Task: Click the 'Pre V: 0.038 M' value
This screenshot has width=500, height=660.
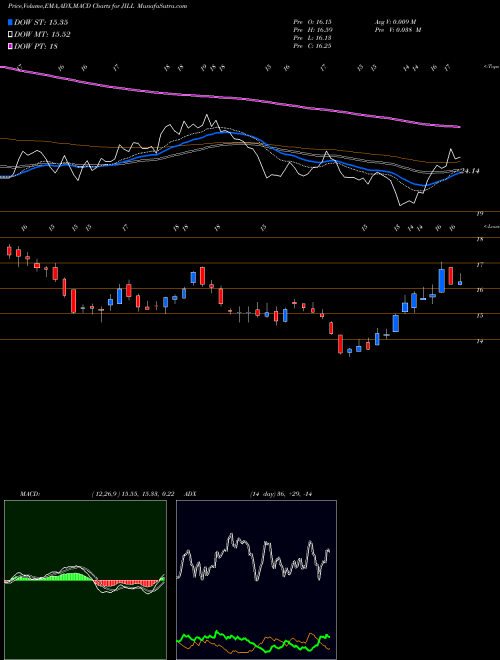Action: point(397,30)
